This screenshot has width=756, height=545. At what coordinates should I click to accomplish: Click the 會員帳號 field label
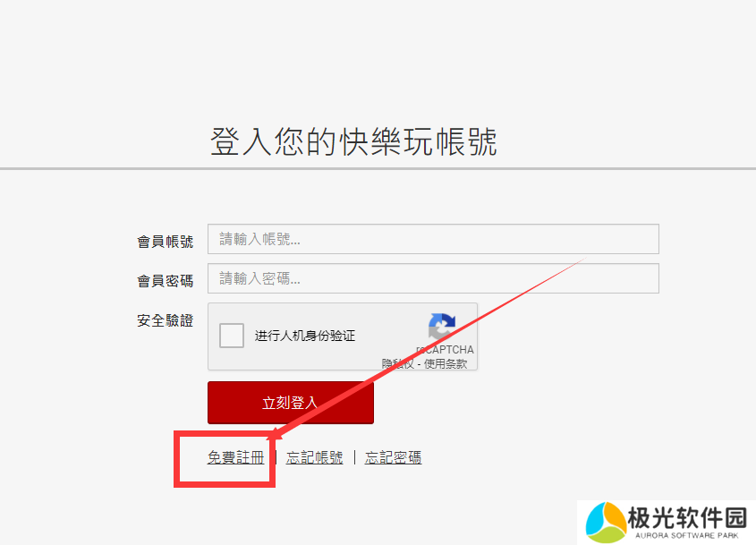tap(165, 241)
